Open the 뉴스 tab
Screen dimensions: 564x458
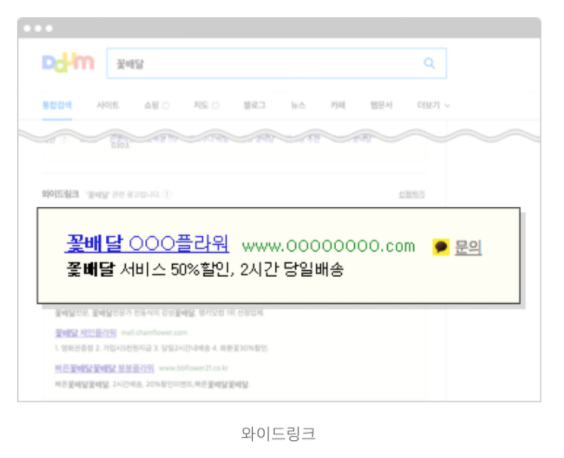point(298,105)
